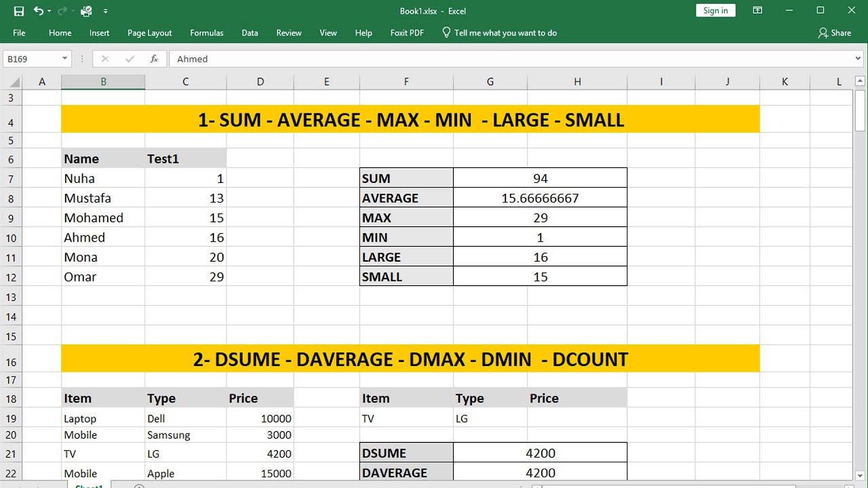Click the formula bar Cancel X icon
868x488 pixels.
point(105,59)
